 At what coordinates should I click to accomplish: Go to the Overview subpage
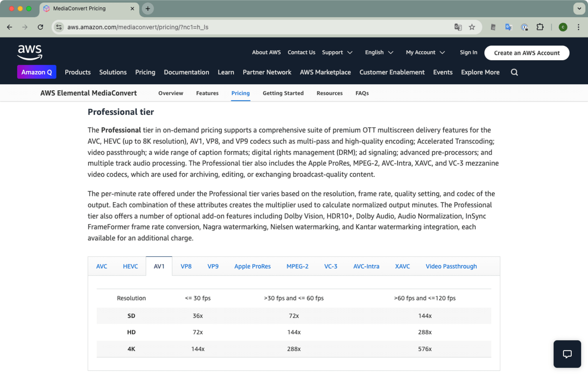click(x=171, y=93)
